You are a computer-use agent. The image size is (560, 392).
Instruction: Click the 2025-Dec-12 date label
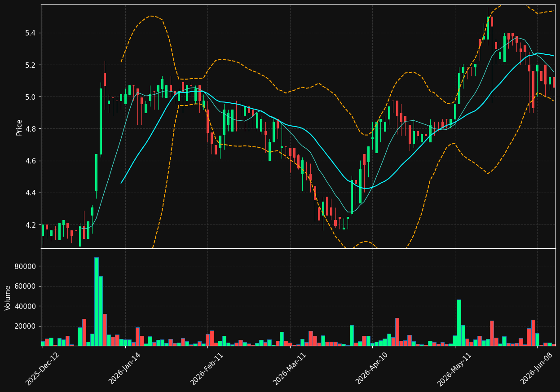click(x=42, y=369)
